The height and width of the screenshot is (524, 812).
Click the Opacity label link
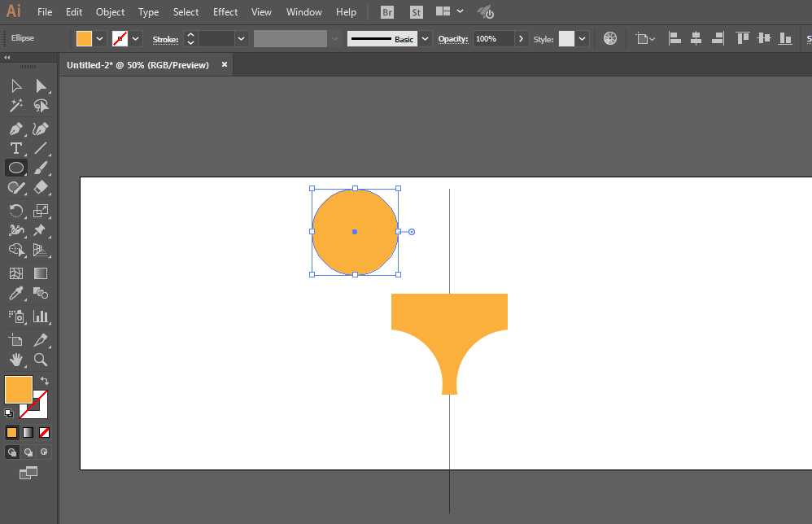click(x=453, y=39)
